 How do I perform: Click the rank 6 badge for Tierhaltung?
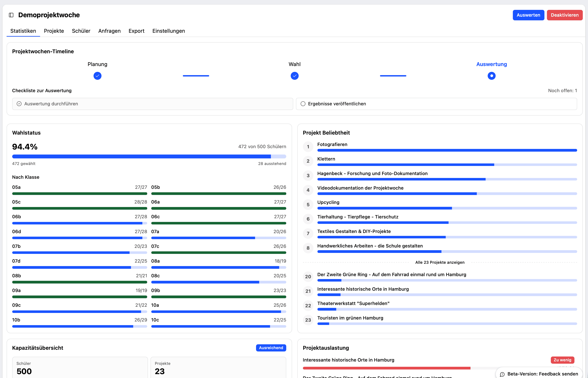point(308,219)
